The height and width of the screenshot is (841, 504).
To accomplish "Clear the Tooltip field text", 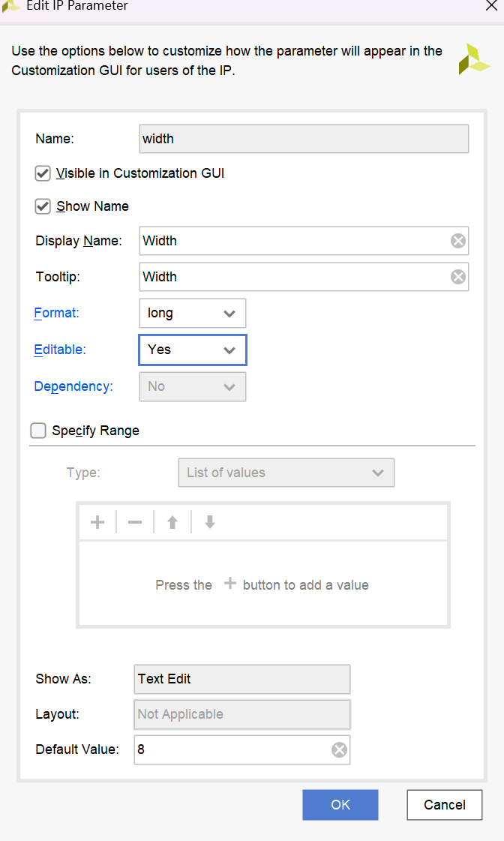I will point(457,277).
